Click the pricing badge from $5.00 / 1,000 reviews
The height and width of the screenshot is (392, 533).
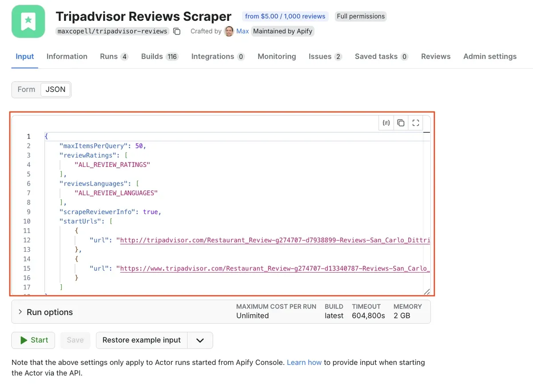pos(285,16)
